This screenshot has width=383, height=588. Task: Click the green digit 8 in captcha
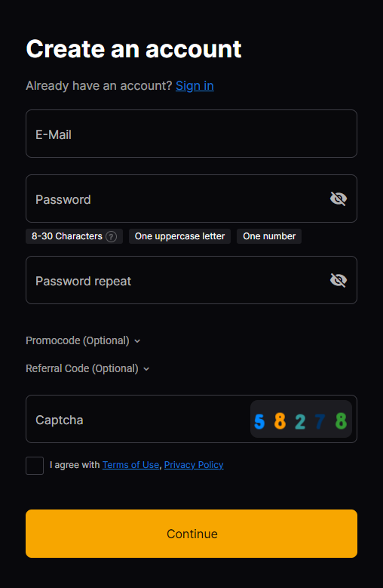[x=341, y=420]
